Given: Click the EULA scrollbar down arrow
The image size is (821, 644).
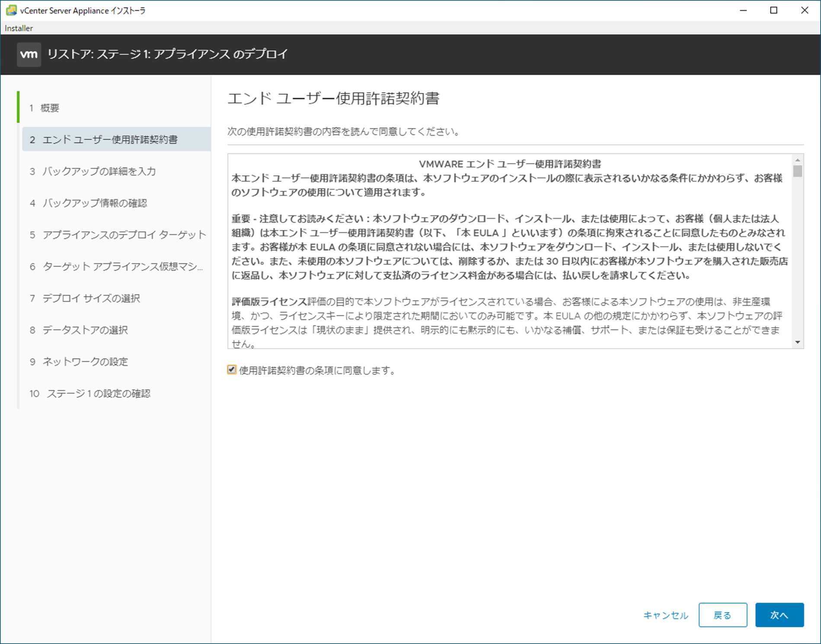Looking at the screenshot, I should (x=798, y=342).
